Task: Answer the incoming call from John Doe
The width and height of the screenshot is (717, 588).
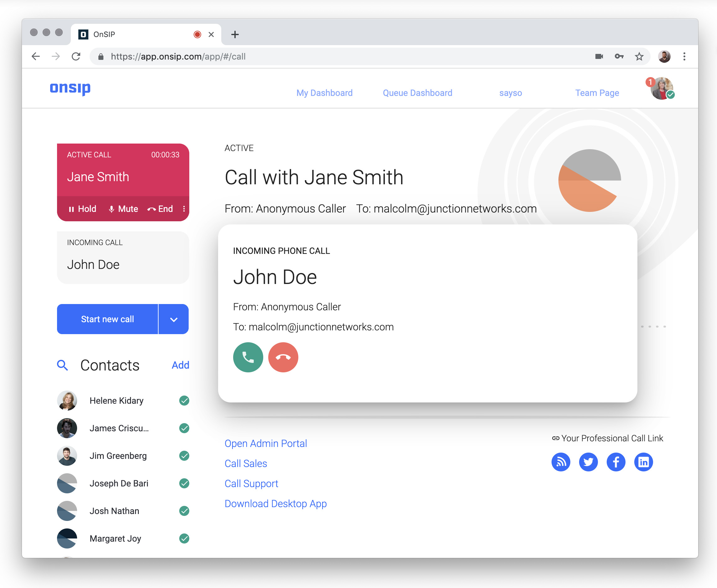Action: point(248,357)
